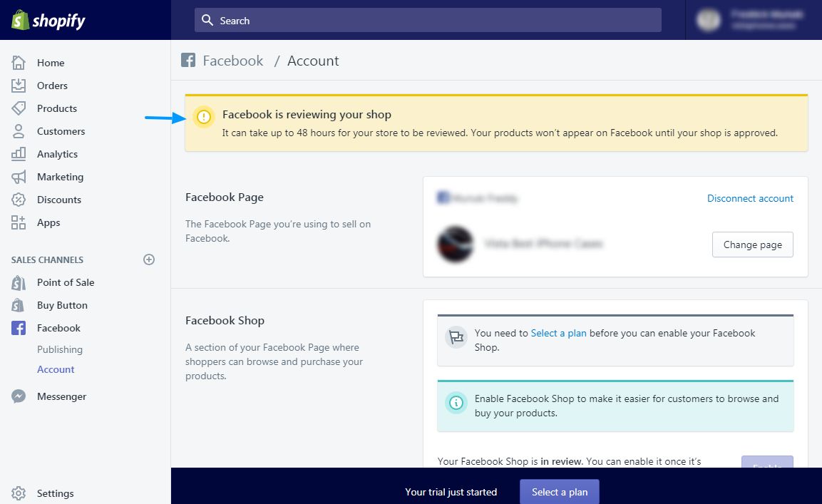This screenshot has width=822, height=504.
Task: Click the Messenger chat icon
Action: click(19, 396)
